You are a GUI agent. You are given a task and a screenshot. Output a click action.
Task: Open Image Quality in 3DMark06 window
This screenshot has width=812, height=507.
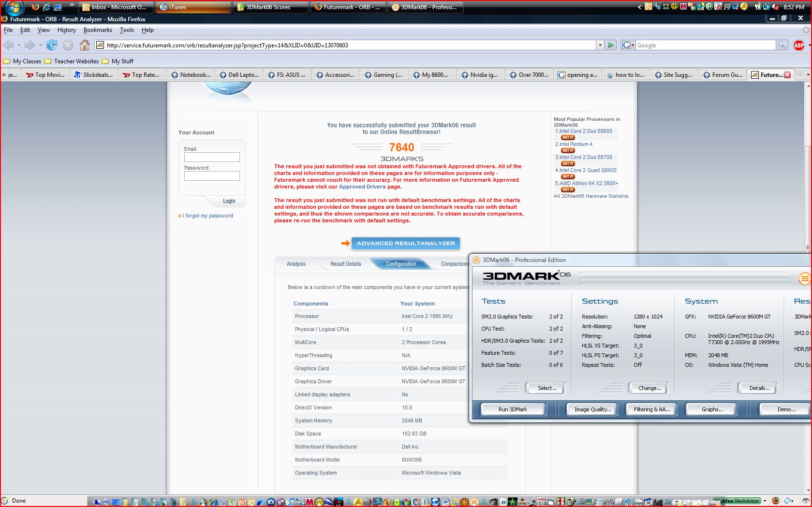pos(592,409)
